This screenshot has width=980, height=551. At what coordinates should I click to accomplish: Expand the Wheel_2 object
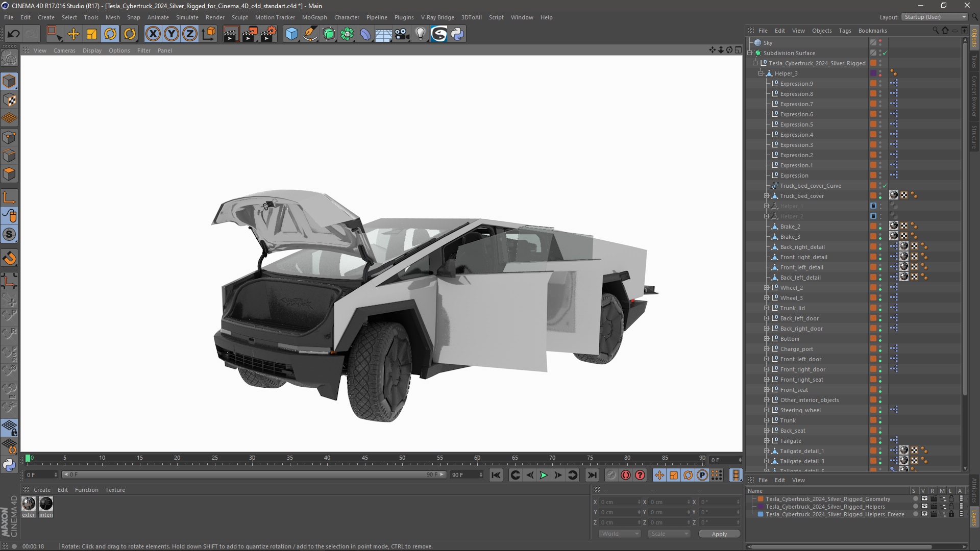click(x=766, y=288)
